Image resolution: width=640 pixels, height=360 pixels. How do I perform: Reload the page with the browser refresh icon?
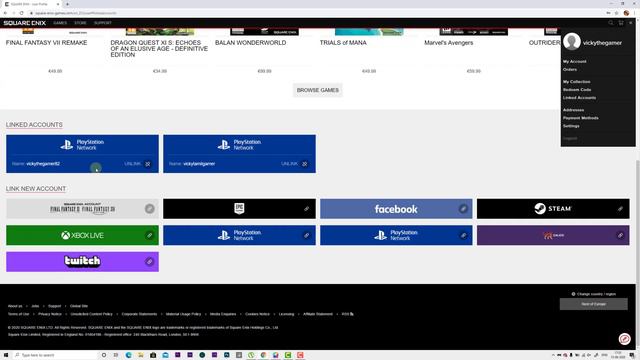pos(21,13)
